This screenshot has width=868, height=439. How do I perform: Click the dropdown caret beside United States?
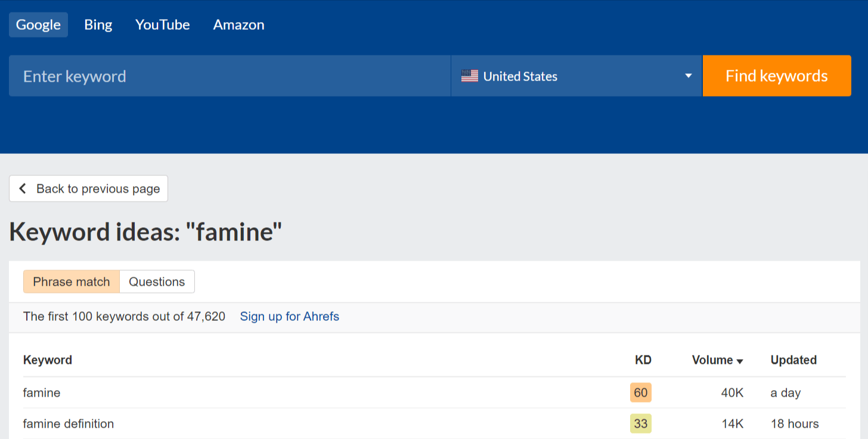[x=688, y=76]
